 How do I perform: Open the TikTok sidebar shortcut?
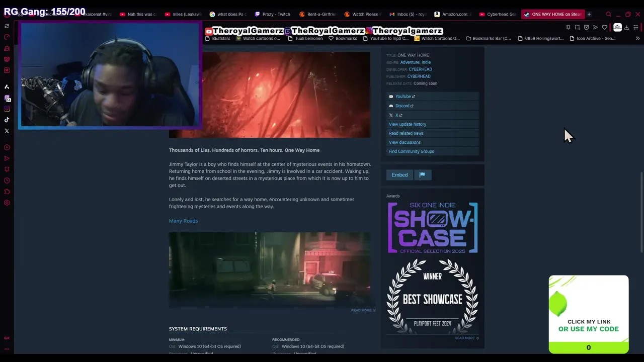pos(7,120)
